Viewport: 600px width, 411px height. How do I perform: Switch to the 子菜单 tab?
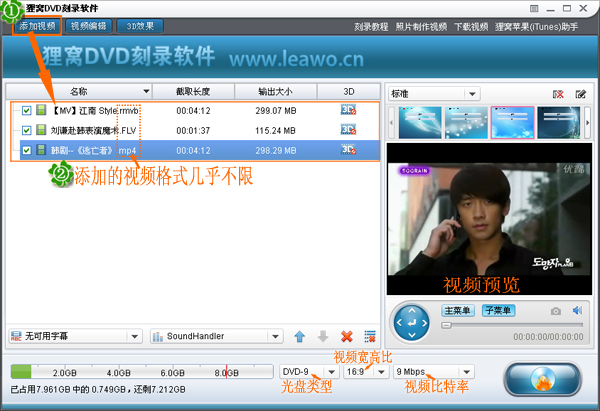tap(498, 310)
